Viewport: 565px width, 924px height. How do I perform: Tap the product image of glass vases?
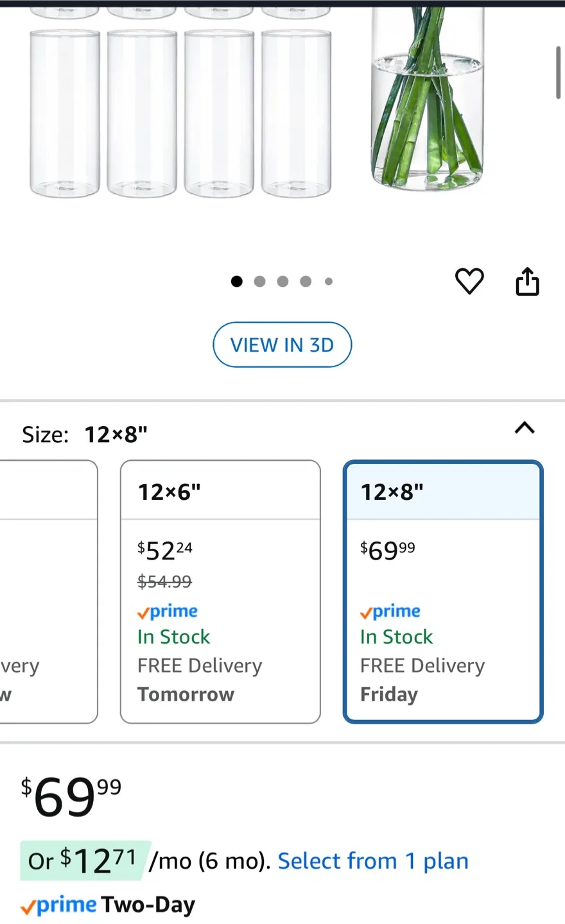coord(180,109)
